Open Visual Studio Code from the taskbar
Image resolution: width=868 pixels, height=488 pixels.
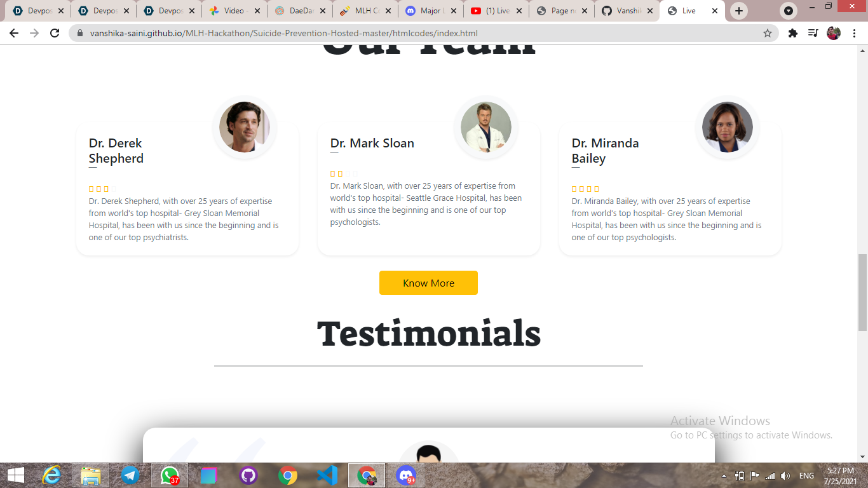click(327, 475)
